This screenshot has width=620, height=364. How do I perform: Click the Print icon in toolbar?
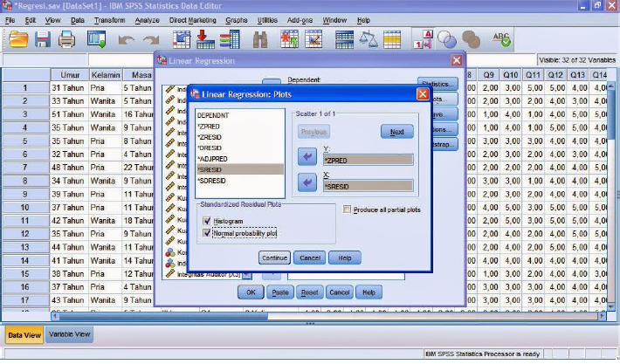pyautogui.click(x=66, y=39)
